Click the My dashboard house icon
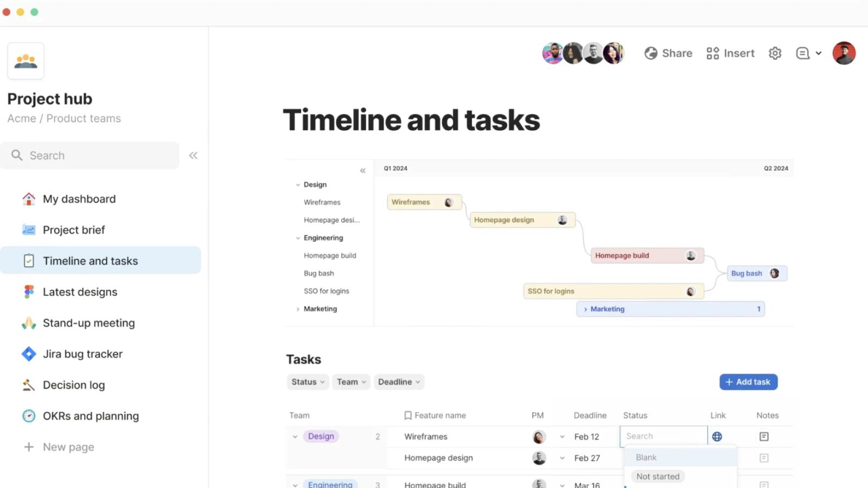This screenshot has width=868, height=488. (x=29, y=199)
